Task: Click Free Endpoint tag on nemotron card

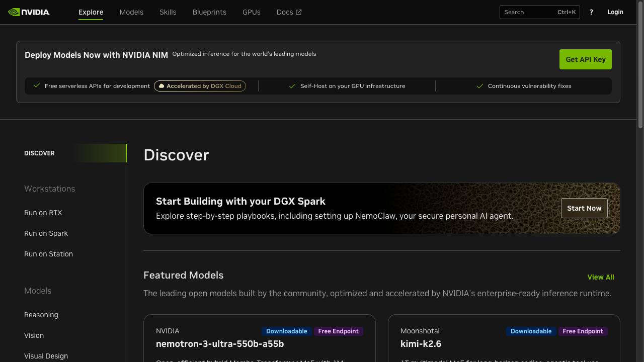Action: point(338,331)
